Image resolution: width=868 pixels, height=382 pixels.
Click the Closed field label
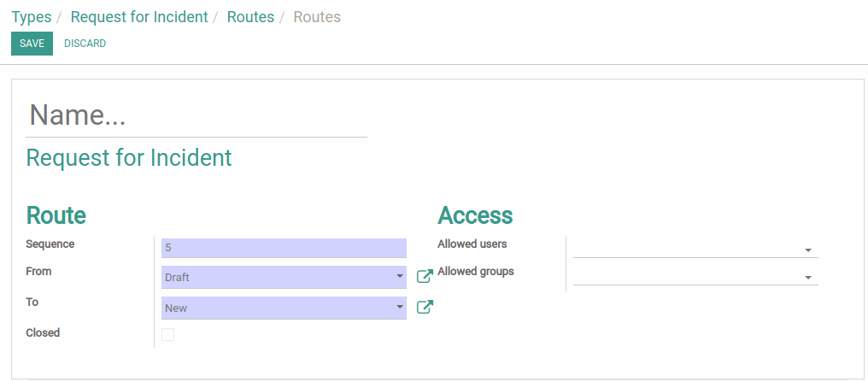[x=43, y=332]
